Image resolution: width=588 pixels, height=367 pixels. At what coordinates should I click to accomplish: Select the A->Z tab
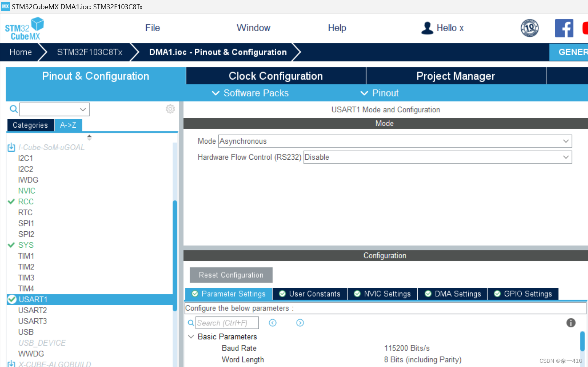tap(68, 125)
